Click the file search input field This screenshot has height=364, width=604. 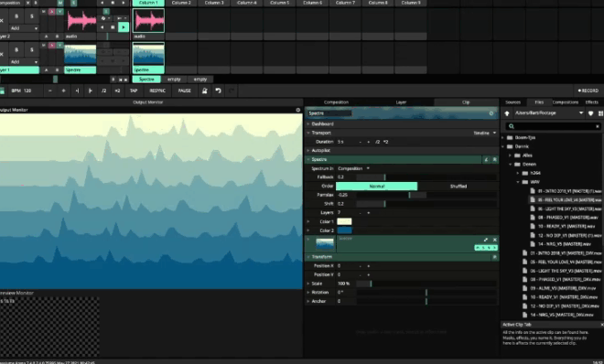(x=553, y=126)
